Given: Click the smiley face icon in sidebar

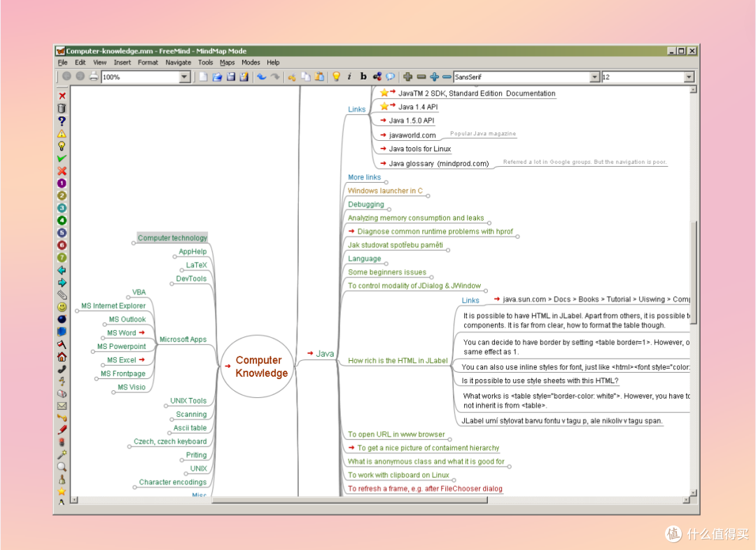Looking at the screenshot, I should [x=62, y=307].
